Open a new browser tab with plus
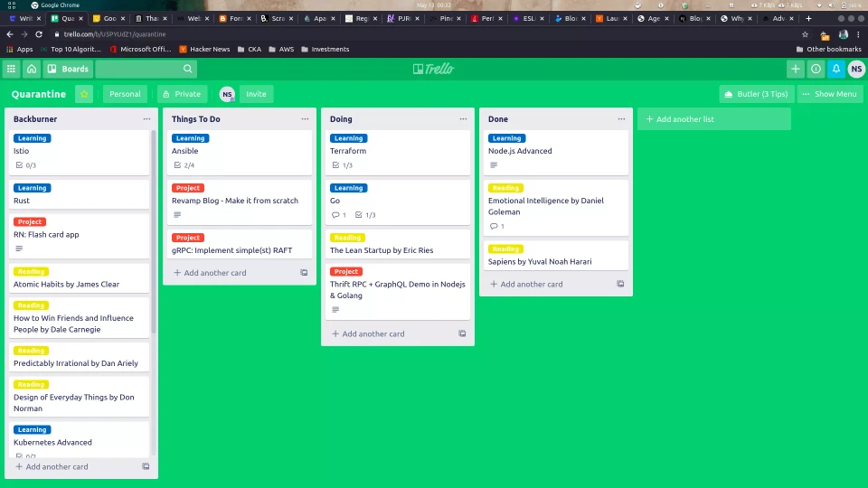This screenshot has height=488, width=868. tap(808, 18)
